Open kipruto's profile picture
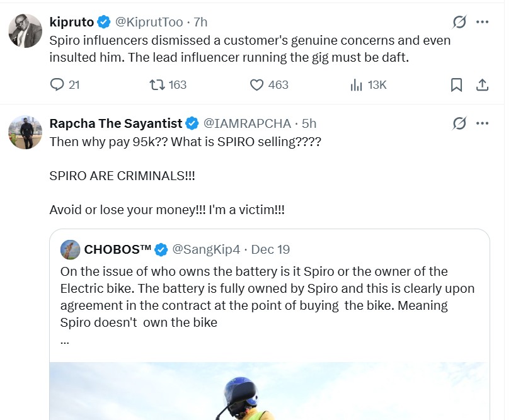 [25, 30]
